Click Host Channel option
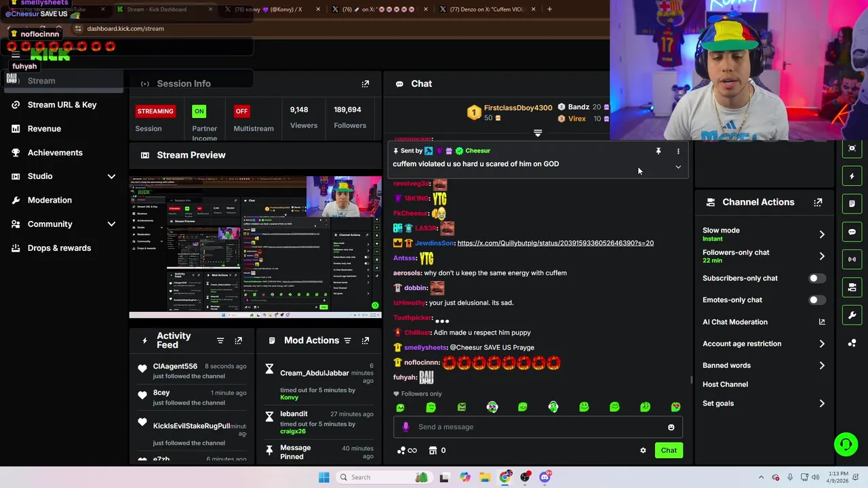The width and height of the screenshot is (868, 488). pyautogui.click(x=725, y=384)
